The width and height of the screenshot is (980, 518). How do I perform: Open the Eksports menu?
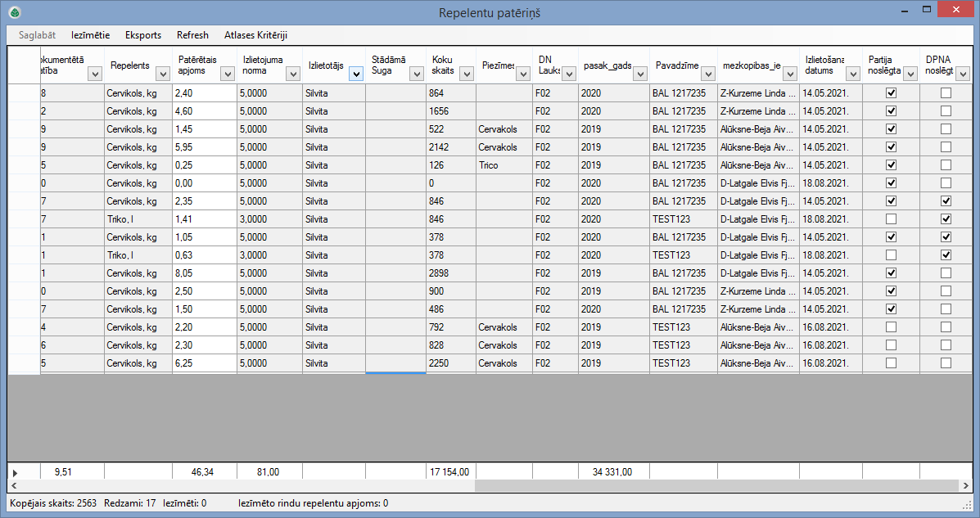[142, 35]
